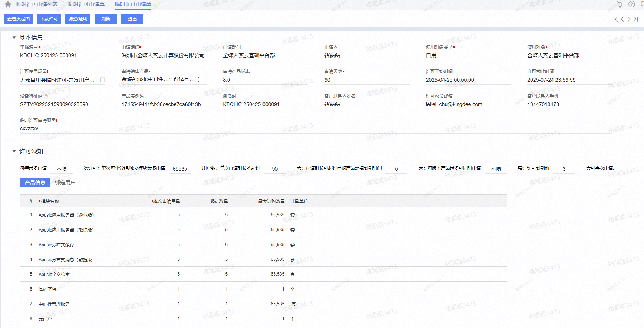
Task: Collapse the 许可须知 section
Action: (14, 151)
